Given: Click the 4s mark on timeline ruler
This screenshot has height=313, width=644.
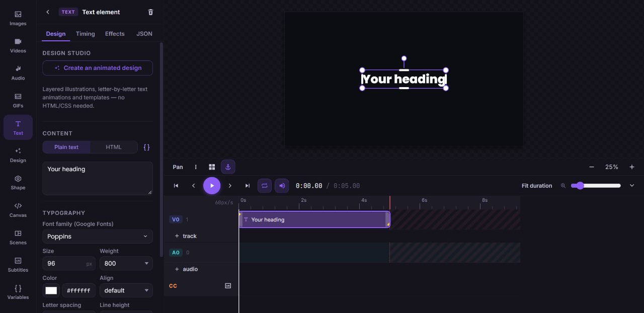Looking at the screenshot, I should point(364,200).
